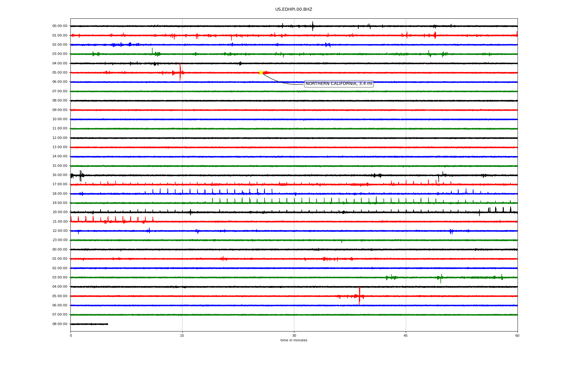Click the 08:00:00 label at the bottom

pos(60,324)
